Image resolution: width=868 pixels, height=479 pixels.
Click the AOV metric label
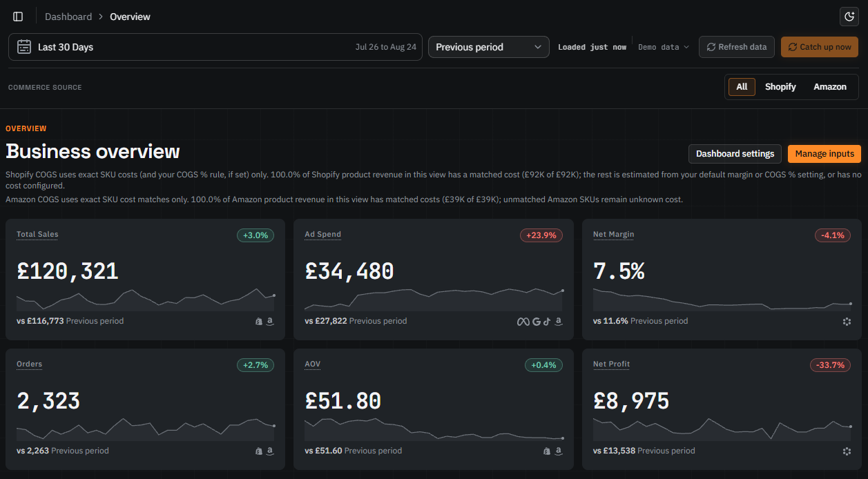pyautogui.click(x=313, y=364)
